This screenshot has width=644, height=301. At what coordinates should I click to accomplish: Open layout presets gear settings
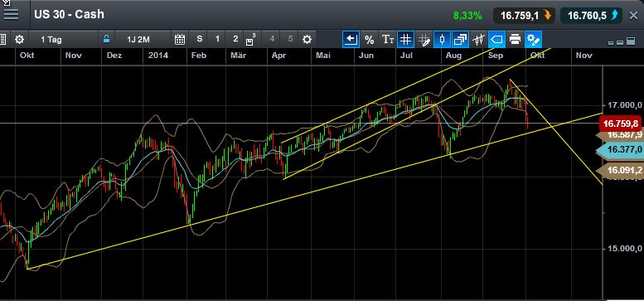pos(307,40)
